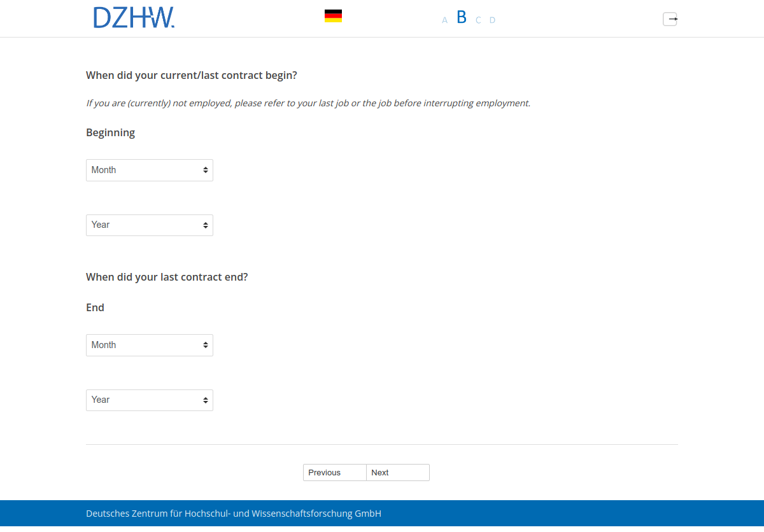Click the DZHW logo
Screen dimensions: 764x532
click(x=134, y=18)
